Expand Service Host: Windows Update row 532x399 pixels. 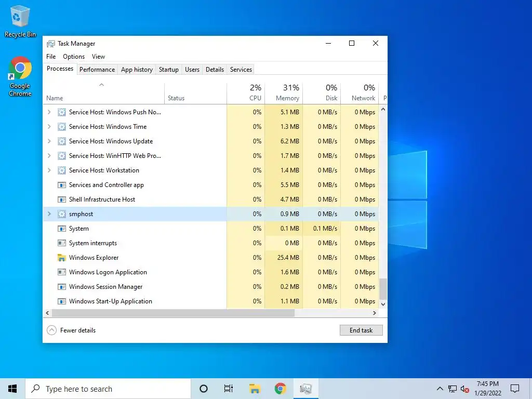point(49,141)
